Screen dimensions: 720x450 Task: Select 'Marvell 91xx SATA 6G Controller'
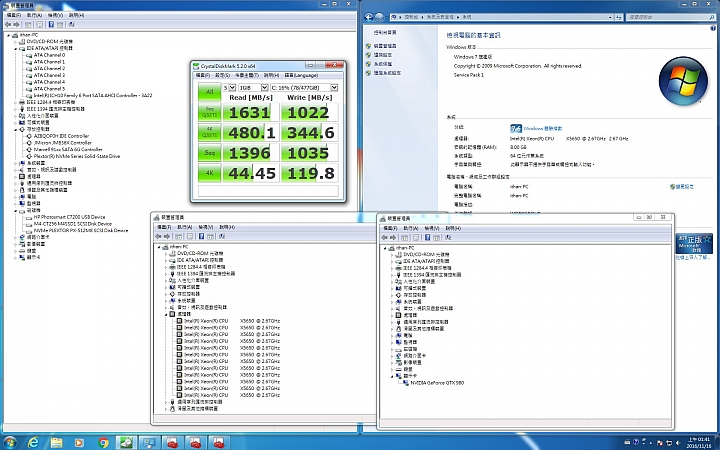click(x=68, y=150)
